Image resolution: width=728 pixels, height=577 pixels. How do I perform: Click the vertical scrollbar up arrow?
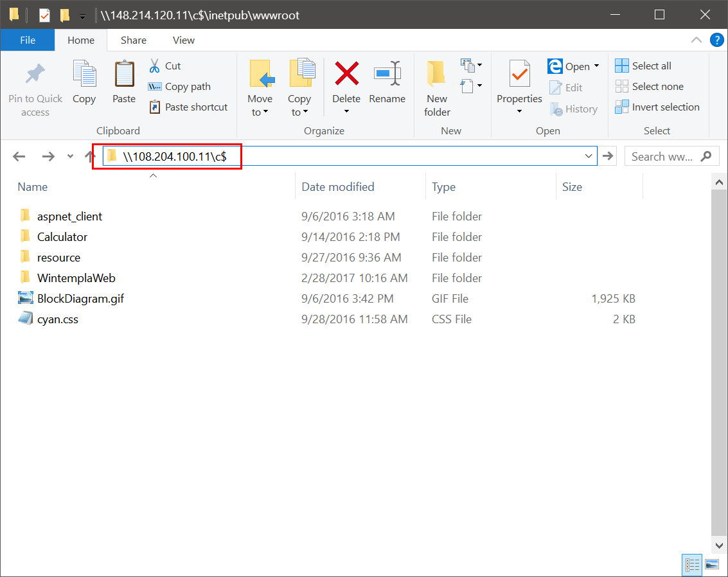(x=719, y=182)
